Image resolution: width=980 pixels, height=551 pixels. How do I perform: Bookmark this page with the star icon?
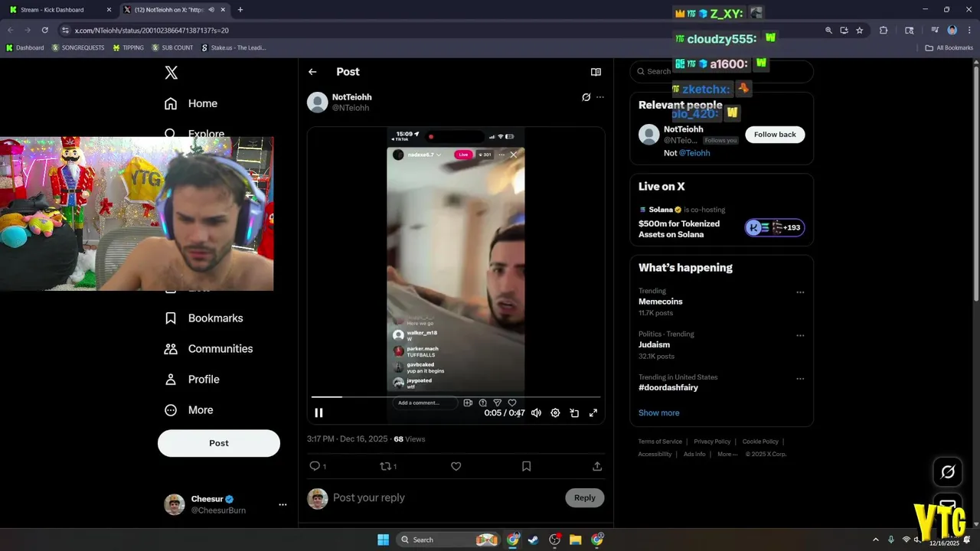click(x=860, y=31)
